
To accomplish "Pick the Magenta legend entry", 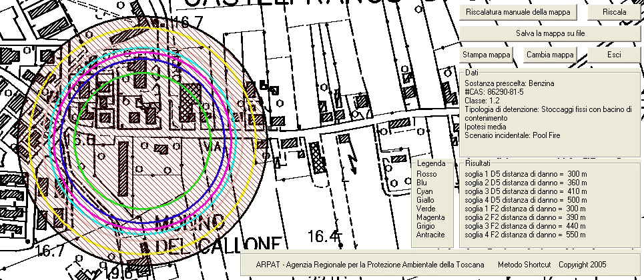I will (x=430, y=217).
